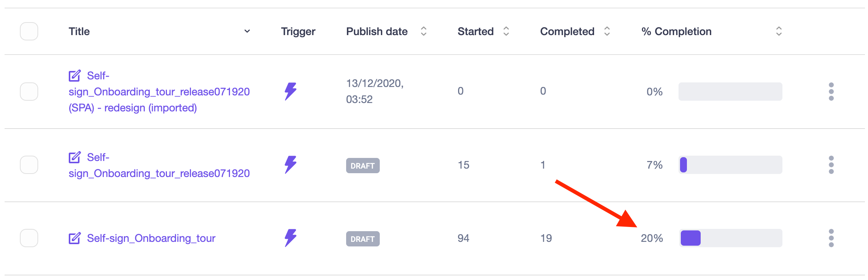Open Self-sign_Onboarding_tour_release071920 (SPA) redesign link

pos(159,92)
